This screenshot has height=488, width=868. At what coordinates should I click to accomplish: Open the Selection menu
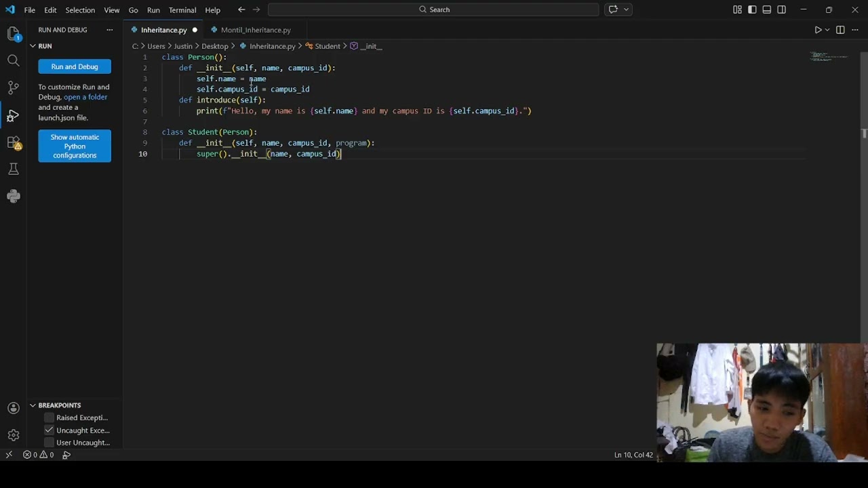pos(80,9)
